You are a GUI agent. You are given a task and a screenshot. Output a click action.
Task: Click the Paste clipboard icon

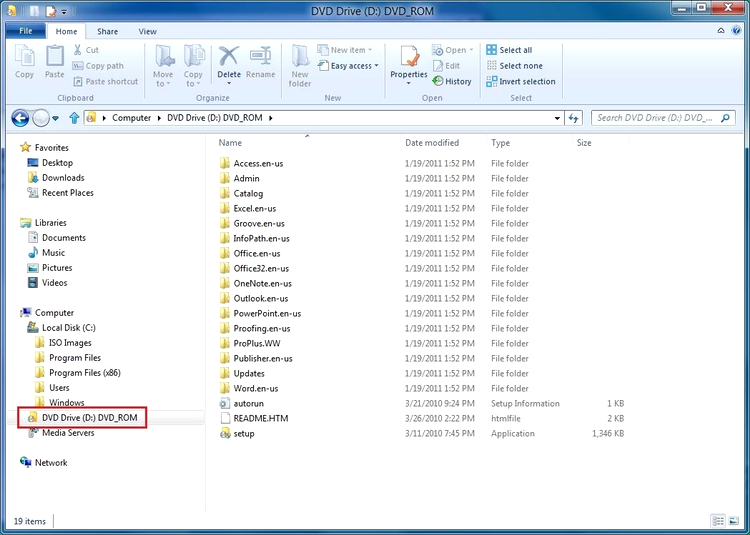[55, 61]
